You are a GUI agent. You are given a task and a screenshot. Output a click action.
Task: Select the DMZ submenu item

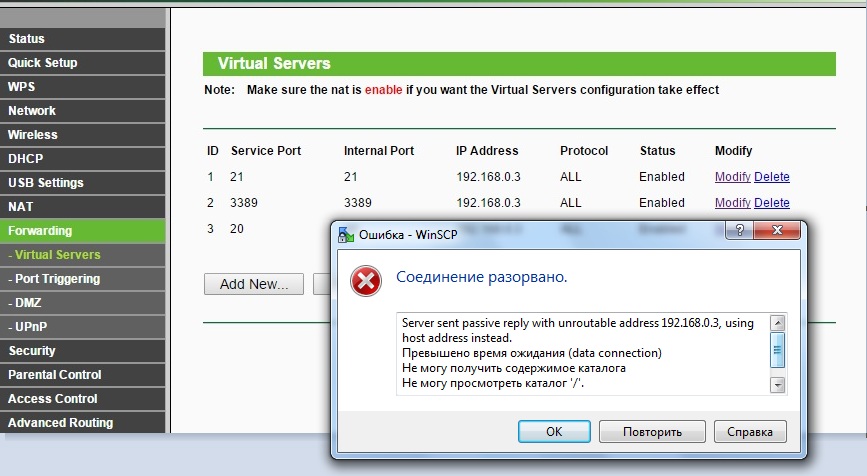82,303
